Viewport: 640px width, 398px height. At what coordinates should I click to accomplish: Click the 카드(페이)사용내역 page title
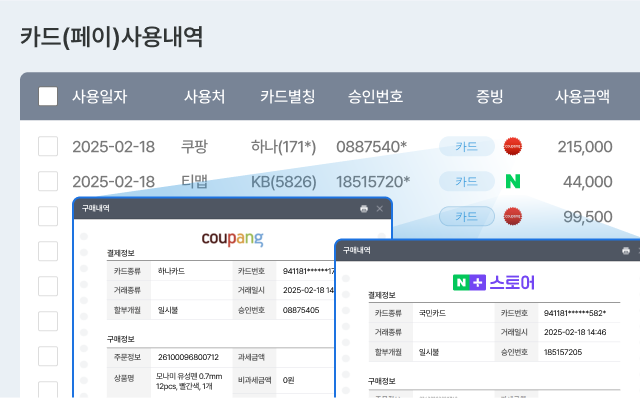point(111,37)
